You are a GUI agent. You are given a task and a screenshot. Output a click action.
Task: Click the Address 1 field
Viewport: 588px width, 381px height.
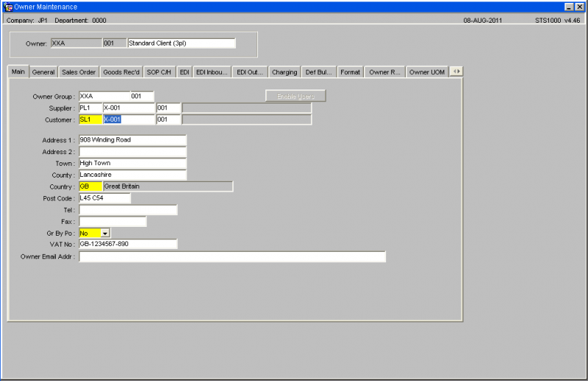tap(132, 139)
